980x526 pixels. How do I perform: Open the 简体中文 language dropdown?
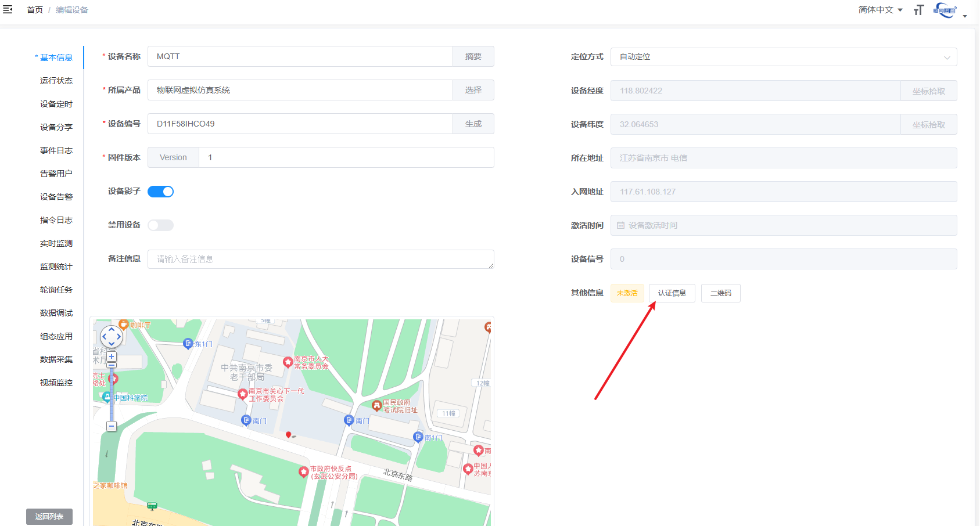pos(880,10)
